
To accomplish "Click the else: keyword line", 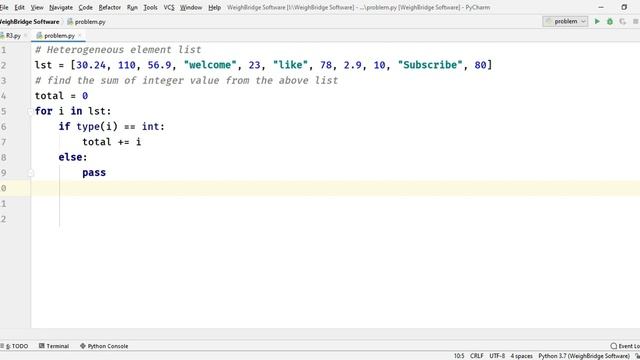I will pos(73,157).
